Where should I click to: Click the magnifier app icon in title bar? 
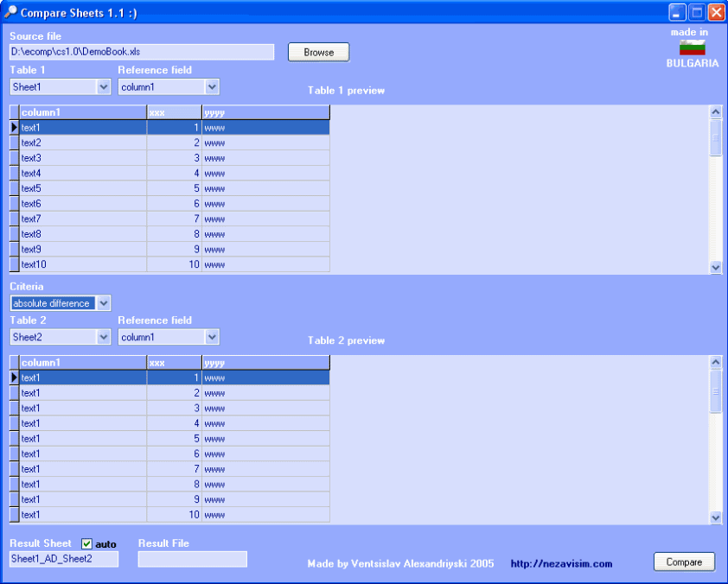pyautogui.click(x=10, y=12)
